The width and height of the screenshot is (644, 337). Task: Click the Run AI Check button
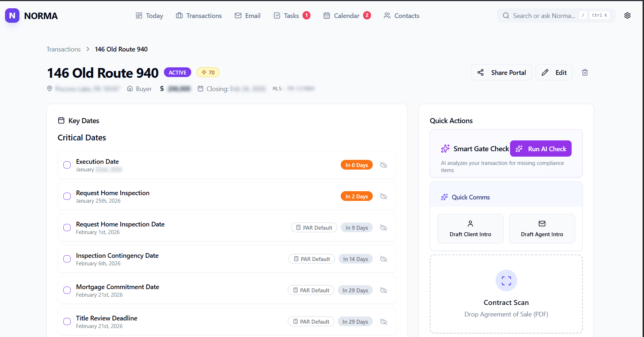(540, 148)
